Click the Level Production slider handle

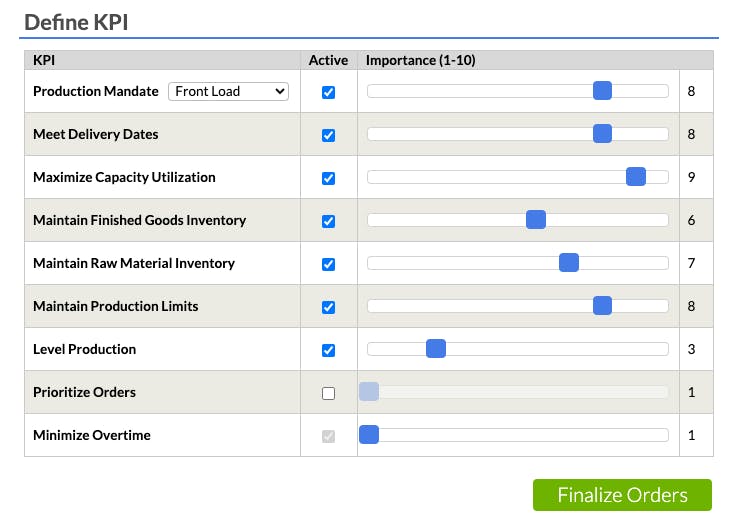pos(436,349)
